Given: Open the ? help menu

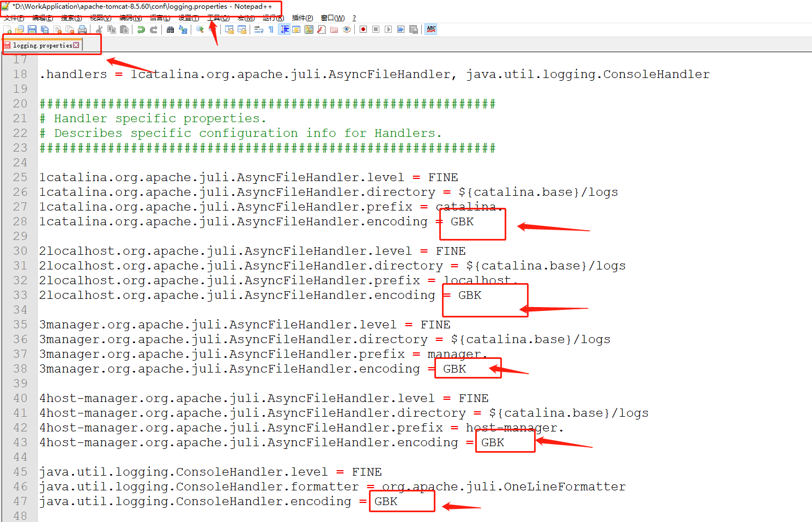Looking at the screenshot, I should click(354, 18).
